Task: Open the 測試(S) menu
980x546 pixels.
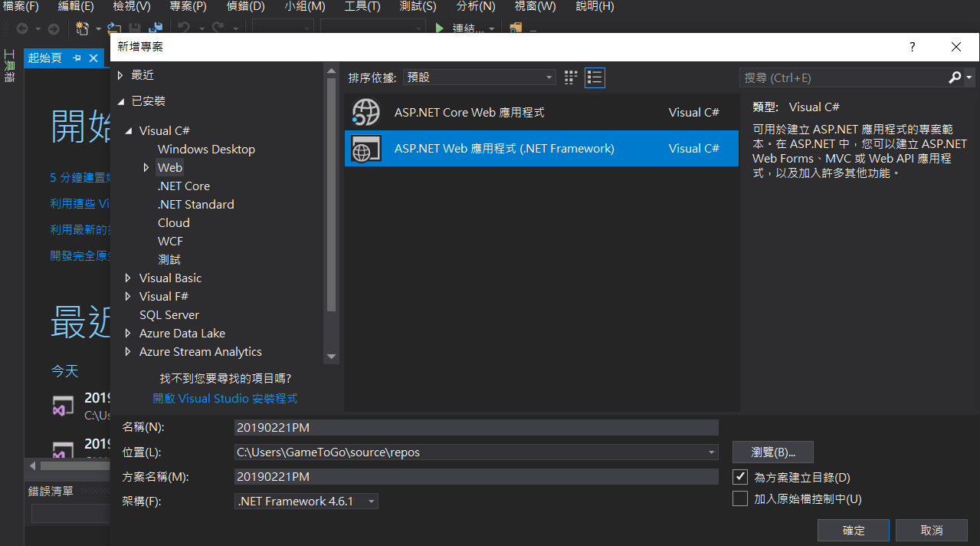Action: pos(418,6)
